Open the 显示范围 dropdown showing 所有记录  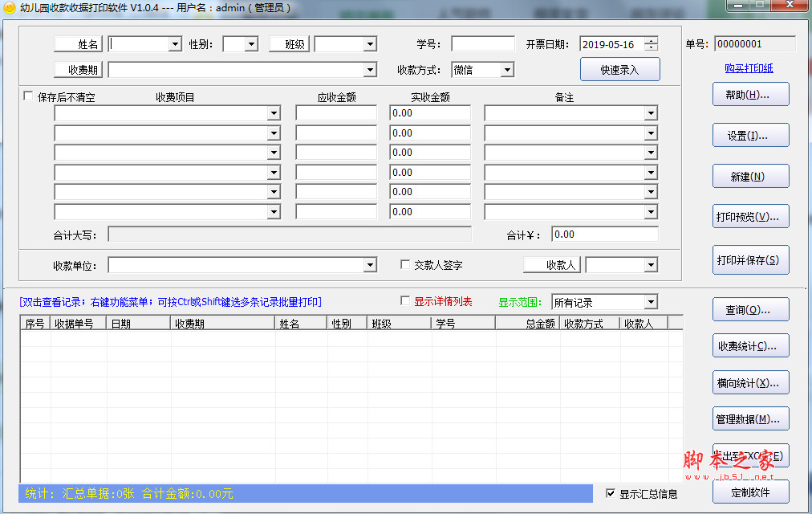652,302
